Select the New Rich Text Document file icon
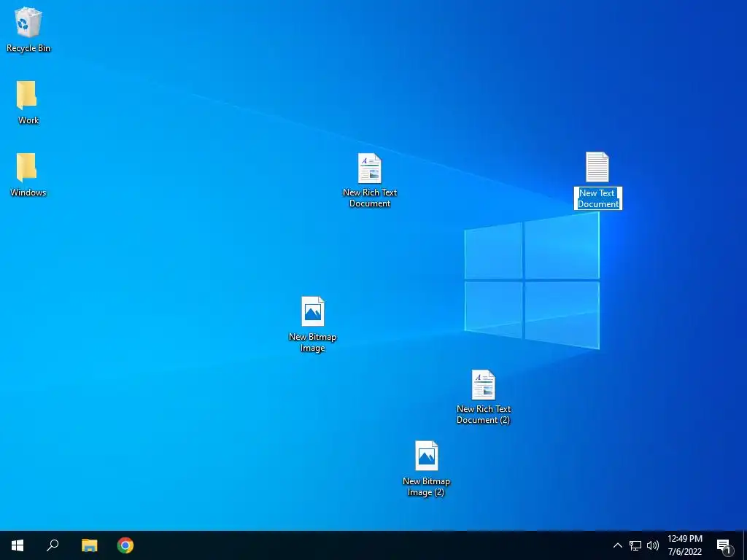Image resolution: width=747 pixels, height=560 pixels. pos(370,168)
